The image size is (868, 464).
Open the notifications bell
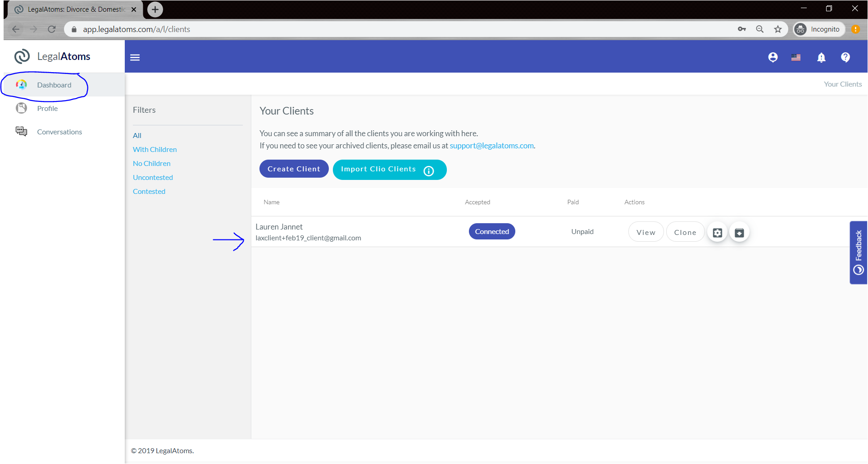(x=821, y=57)
